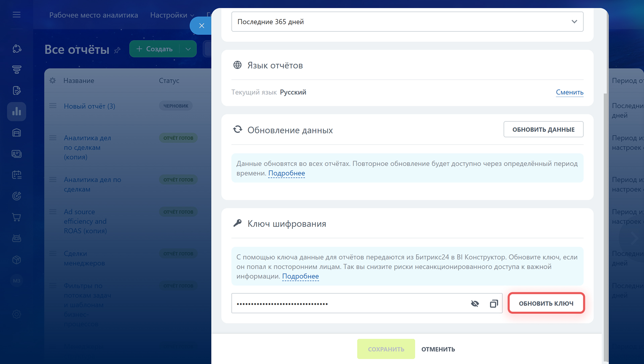Image resolution: width=644 pixels, height=364 pixels.
Task: Open BI analytics bar chart sidebar icon
Action: (x=16, y=112)
